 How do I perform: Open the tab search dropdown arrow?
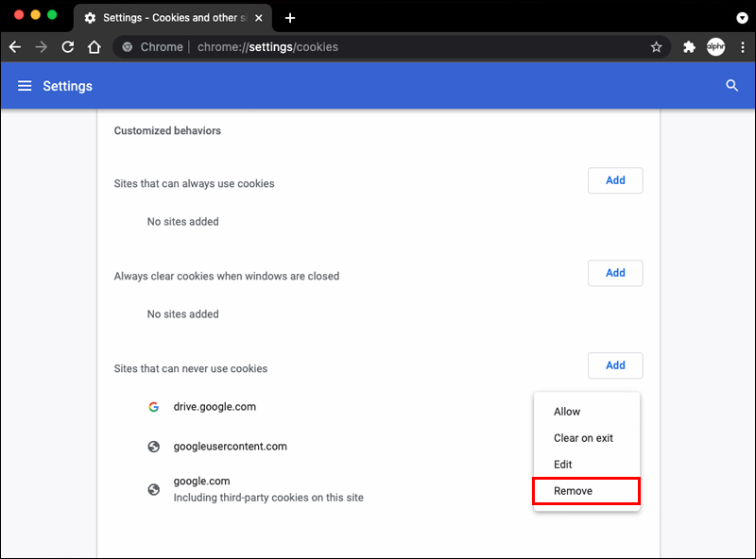click(742, 18)
